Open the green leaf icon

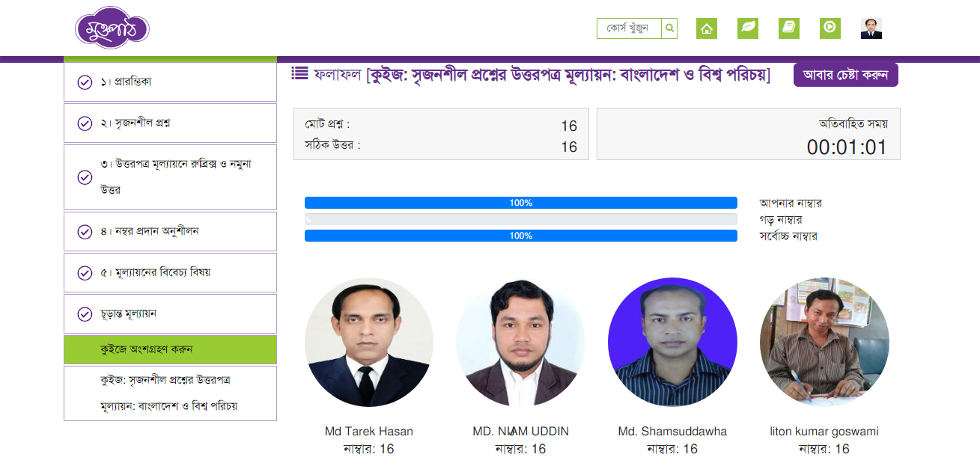pyautogui.click(x=748, y=28)
